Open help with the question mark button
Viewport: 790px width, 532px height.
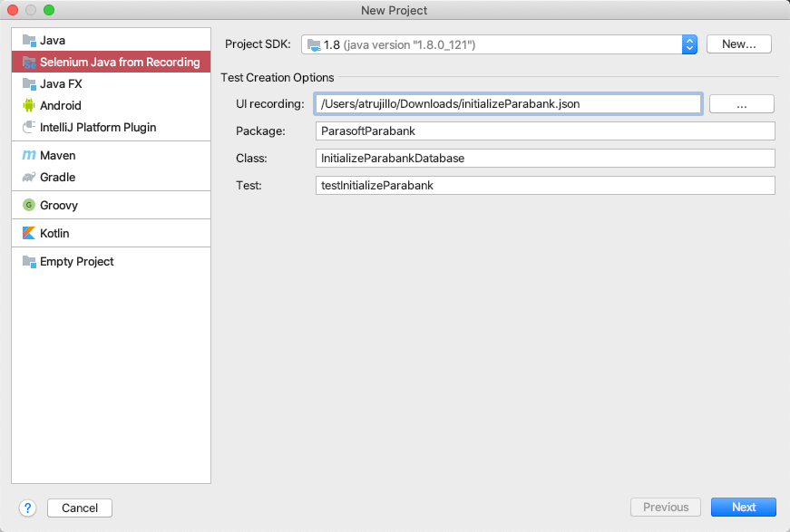tap(28, 508)
